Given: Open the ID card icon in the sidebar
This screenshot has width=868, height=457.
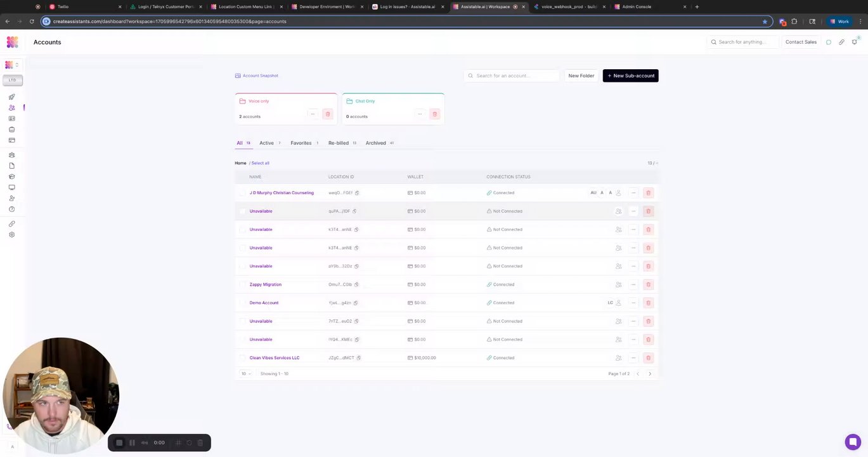Looking at the screenshot, I should pos(11,119).
